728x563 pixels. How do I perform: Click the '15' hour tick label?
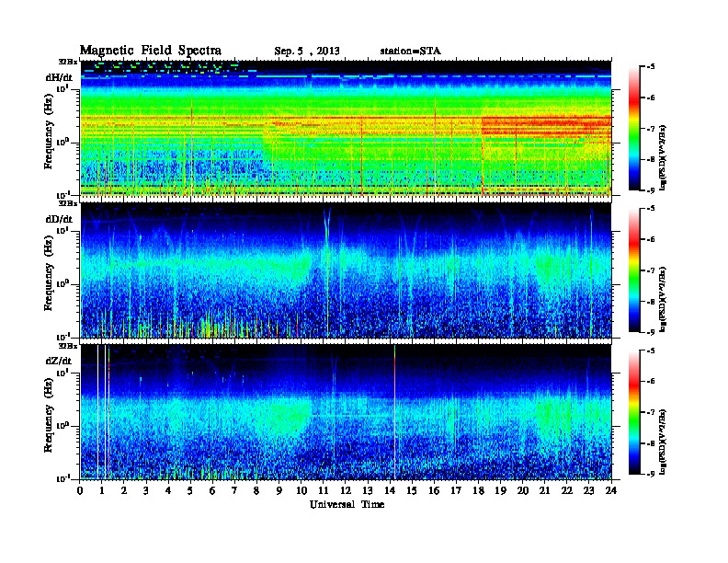(x=412, y=490)
